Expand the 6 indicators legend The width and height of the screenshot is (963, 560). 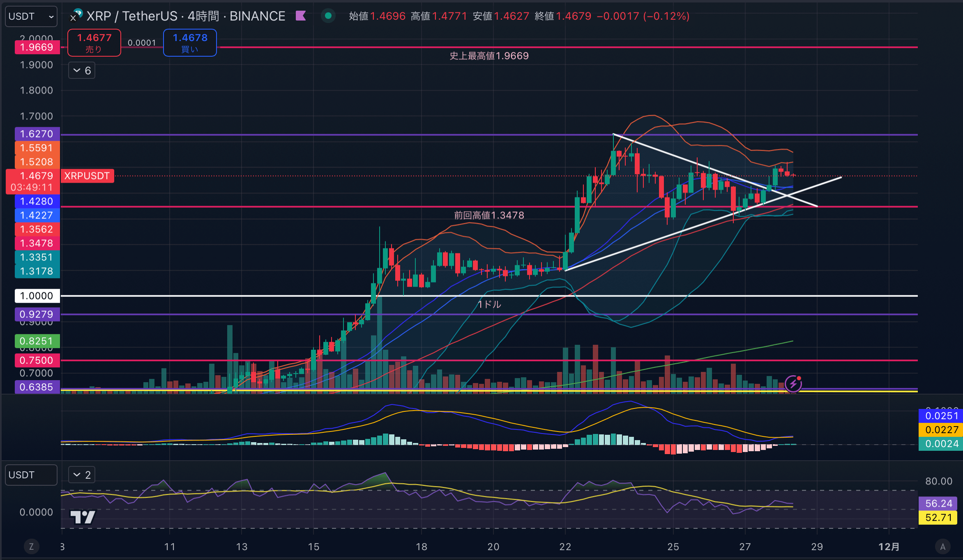coord(82,71)
